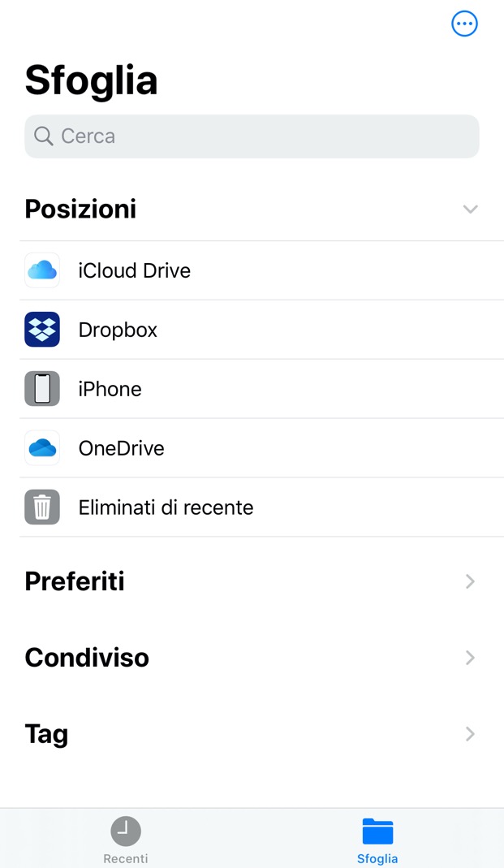Click the Dropbox logo icon
This screenshot has height=868, width=504.
(42, 330)
